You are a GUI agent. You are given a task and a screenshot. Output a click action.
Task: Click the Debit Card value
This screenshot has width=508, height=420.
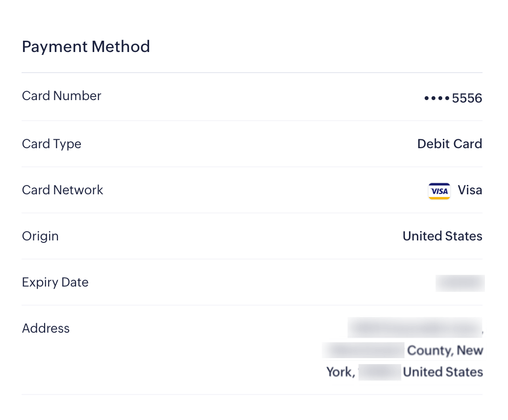click(450, 144)
